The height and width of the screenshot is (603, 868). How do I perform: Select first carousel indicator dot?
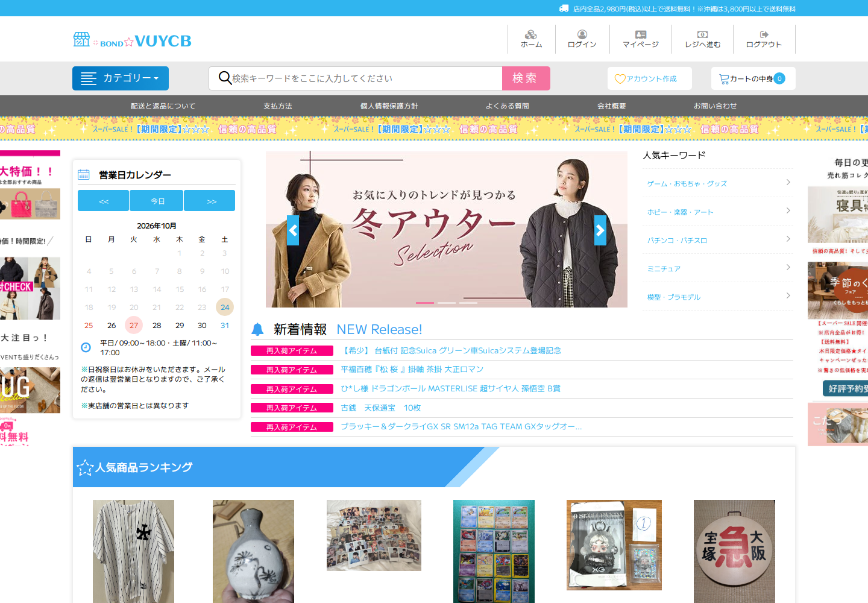pos(425,303)
